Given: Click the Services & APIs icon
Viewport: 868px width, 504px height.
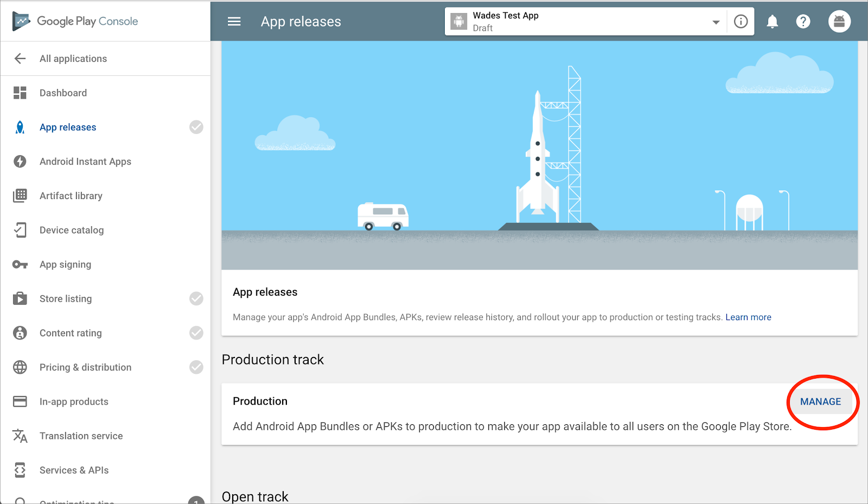Looking at the screenshot, I should click(x=20, y=470).
